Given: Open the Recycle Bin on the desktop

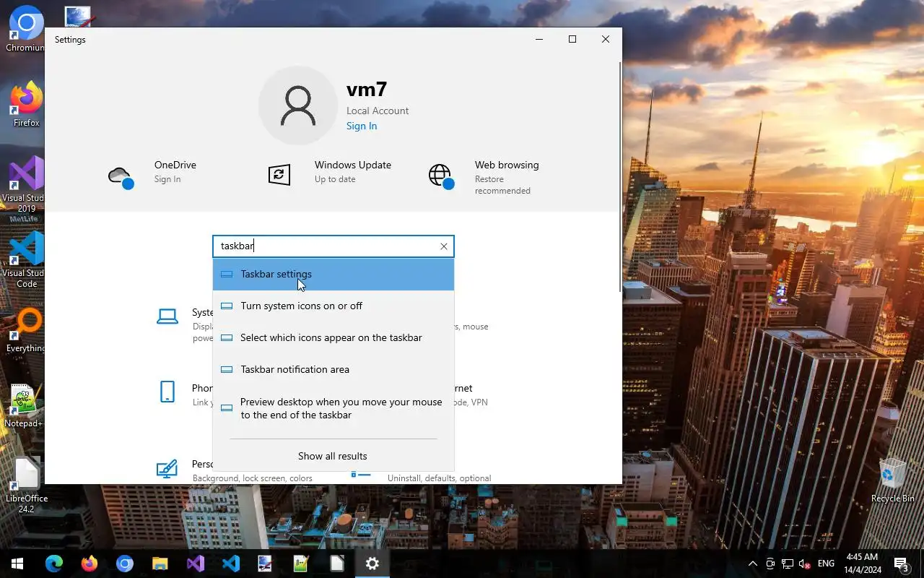Looking at the screenshot, I should tap(892, 480).
